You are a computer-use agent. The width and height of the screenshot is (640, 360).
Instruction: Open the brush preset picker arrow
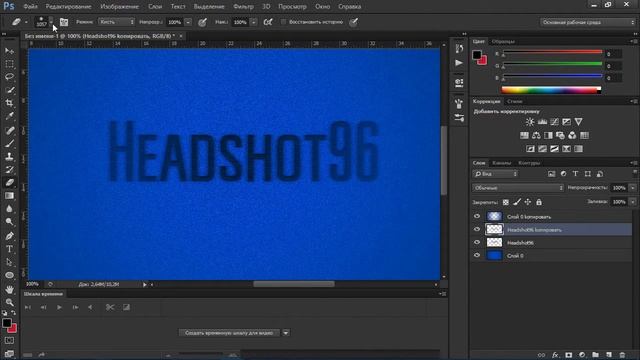[x=51, y=22]
